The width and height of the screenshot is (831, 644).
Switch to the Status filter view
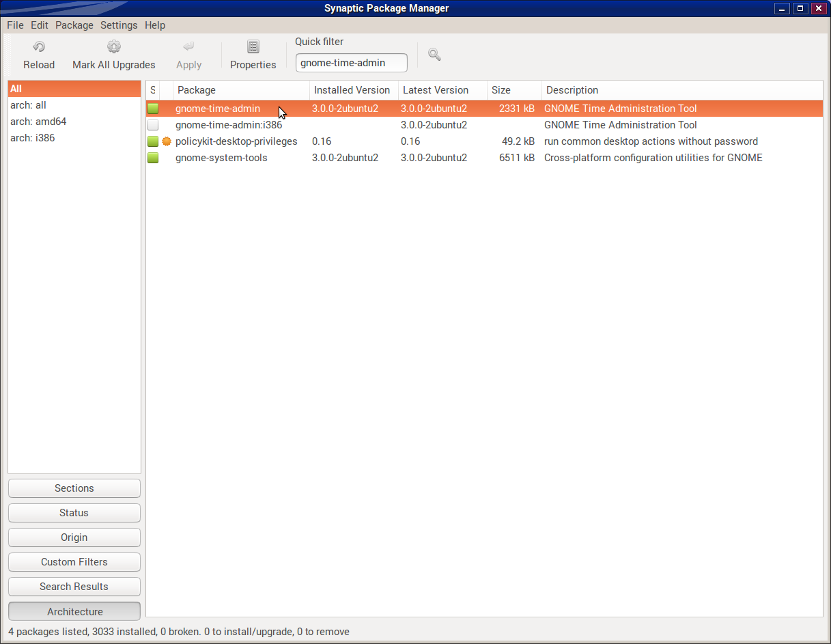pos(74,513)
